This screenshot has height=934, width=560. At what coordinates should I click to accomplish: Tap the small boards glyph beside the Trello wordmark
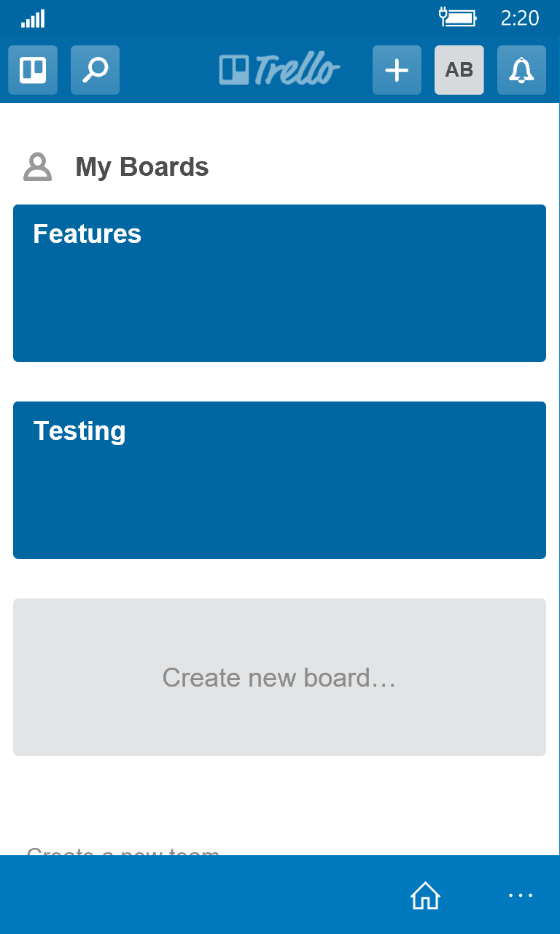(x=235, y=69)
